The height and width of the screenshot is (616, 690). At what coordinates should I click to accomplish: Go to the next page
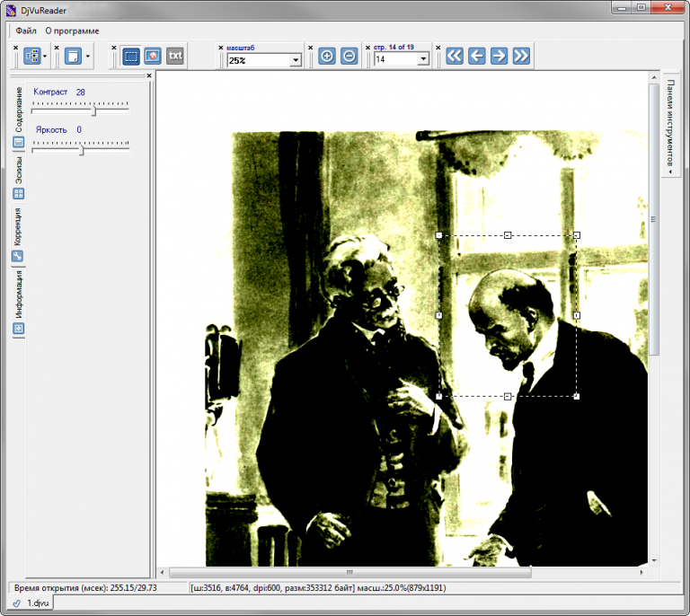pyautogui.click(x=499, y=56)
